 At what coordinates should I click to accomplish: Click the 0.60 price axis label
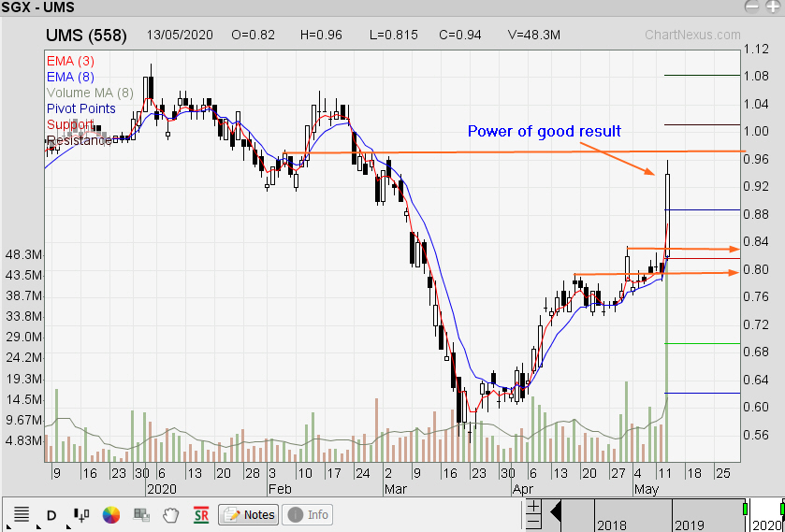[x=756, y=407]
